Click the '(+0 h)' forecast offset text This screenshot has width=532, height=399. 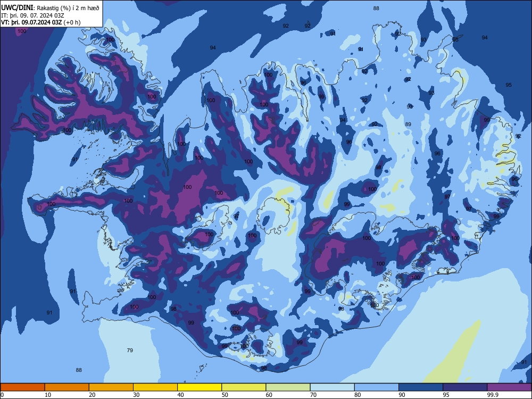click(72, 22)
